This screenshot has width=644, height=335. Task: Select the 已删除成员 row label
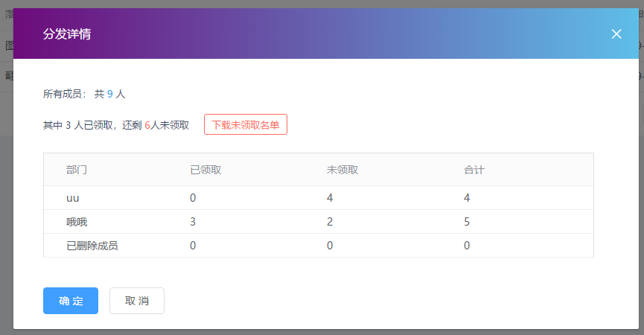(x=92, y=246)
